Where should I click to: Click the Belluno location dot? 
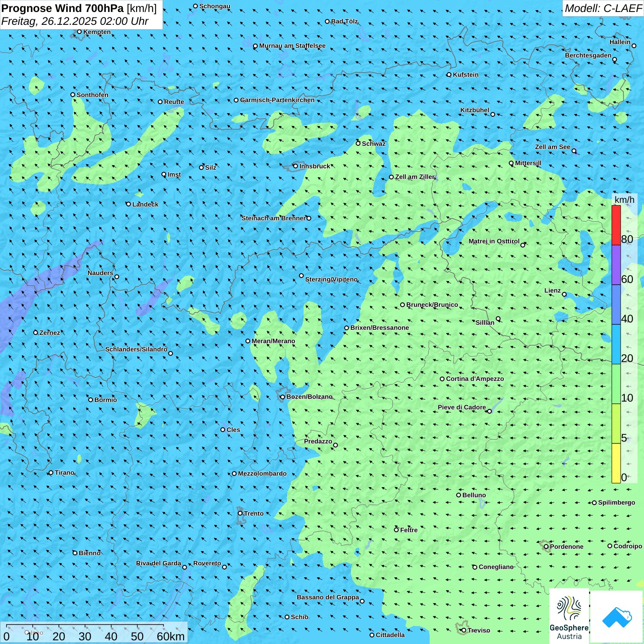[x=459, y=495]
